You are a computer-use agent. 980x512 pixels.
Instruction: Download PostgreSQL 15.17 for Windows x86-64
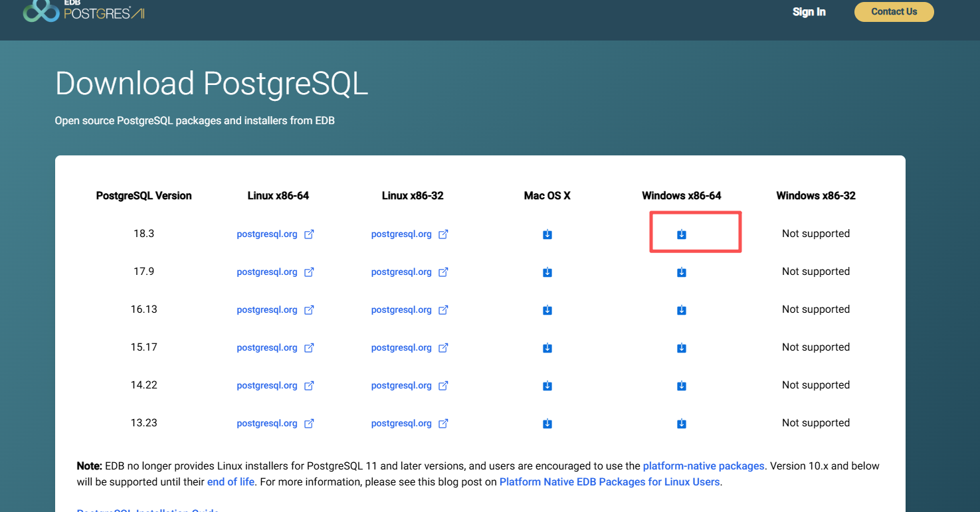click(x=681, y=348)
